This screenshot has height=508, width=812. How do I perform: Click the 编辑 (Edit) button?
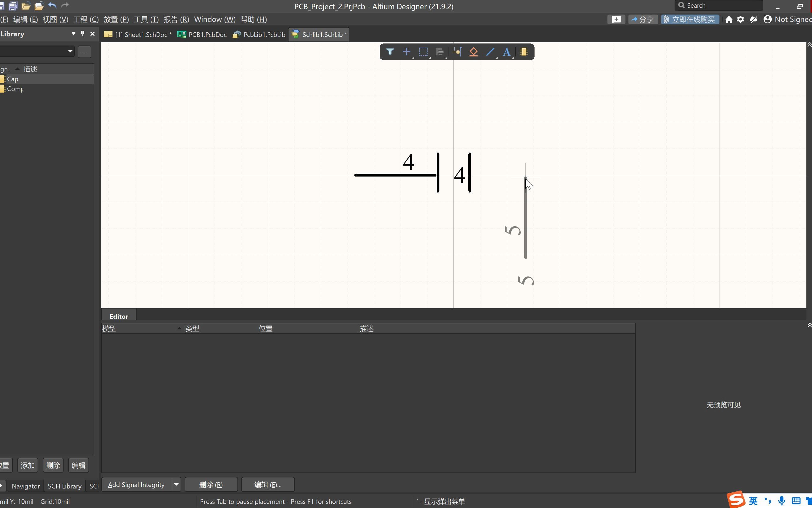pos(78,465)
